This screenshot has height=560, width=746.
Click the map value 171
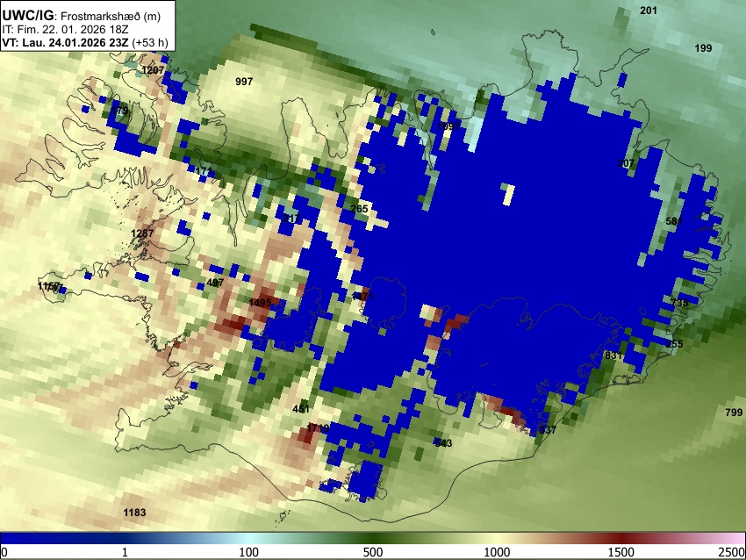coord(204,171)
